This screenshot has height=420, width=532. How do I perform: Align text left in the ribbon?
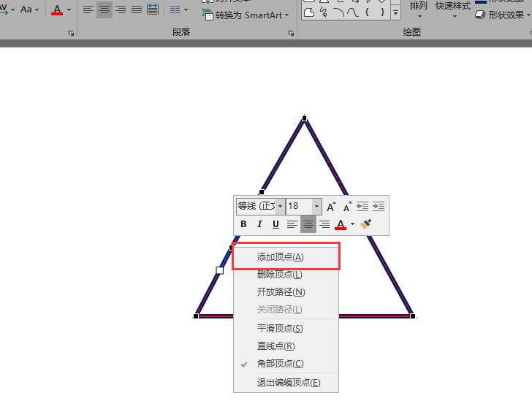[x=88, y=9]
